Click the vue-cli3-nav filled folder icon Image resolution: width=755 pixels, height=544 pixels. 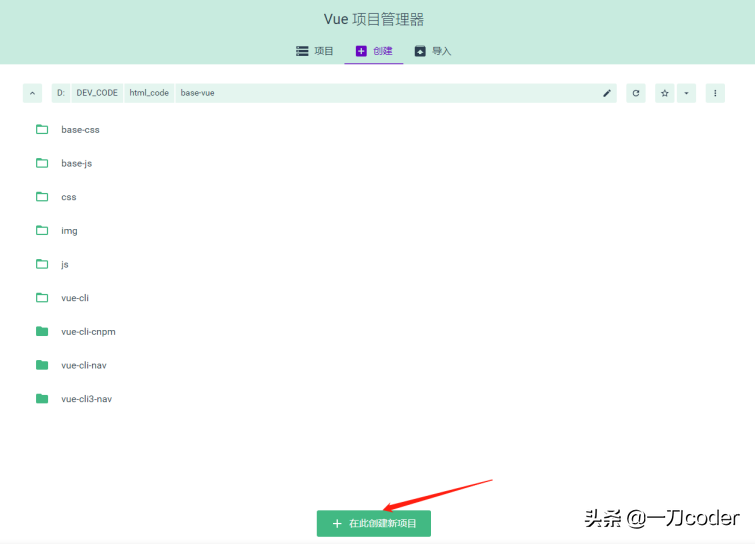coord(42,399)
